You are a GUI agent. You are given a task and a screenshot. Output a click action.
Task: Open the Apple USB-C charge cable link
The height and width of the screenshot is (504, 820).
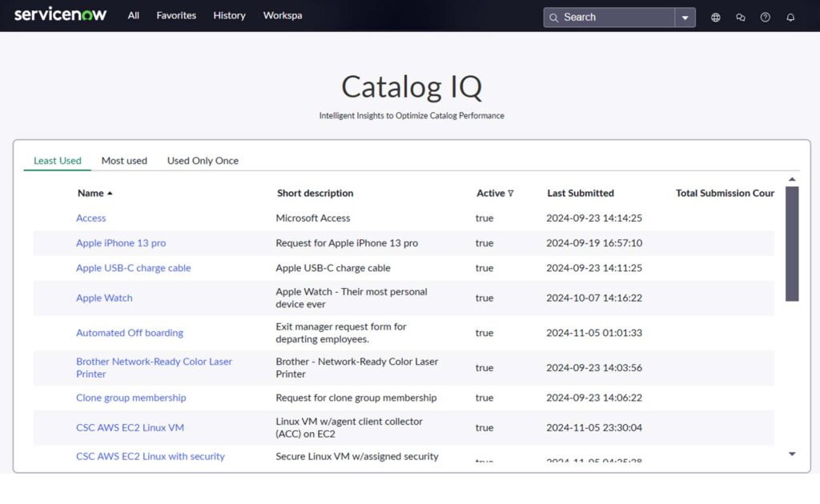pos(134,268)
